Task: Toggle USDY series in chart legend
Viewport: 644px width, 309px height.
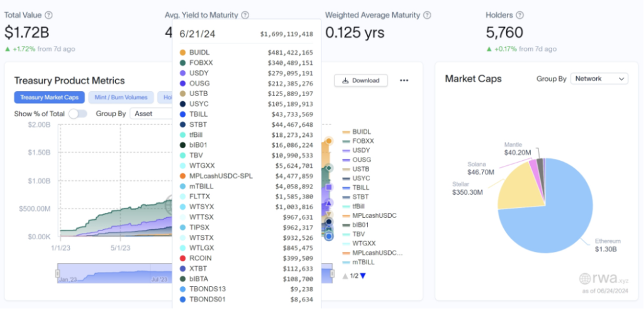Action: pos(356,150)
